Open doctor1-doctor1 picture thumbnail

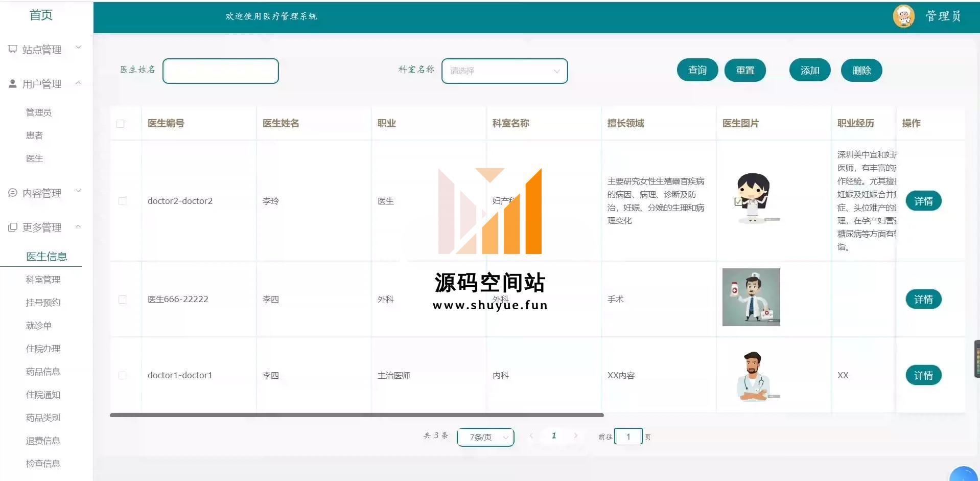click(x=751, y=376)
